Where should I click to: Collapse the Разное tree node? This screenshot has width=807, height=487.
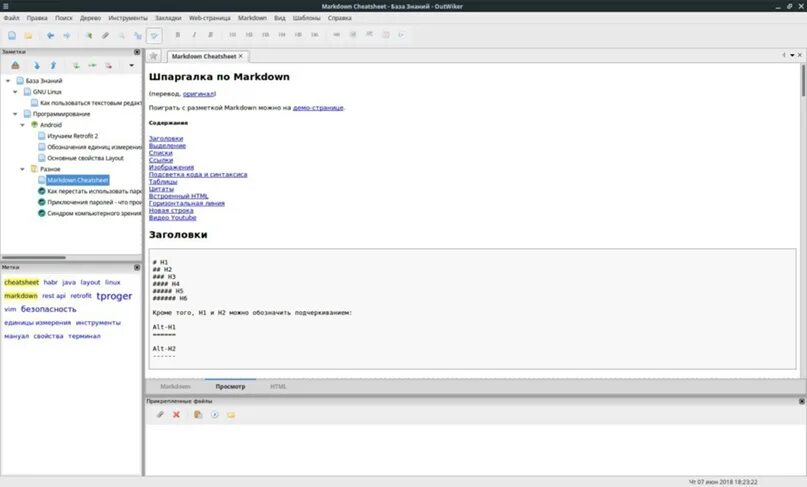point(22,169)
